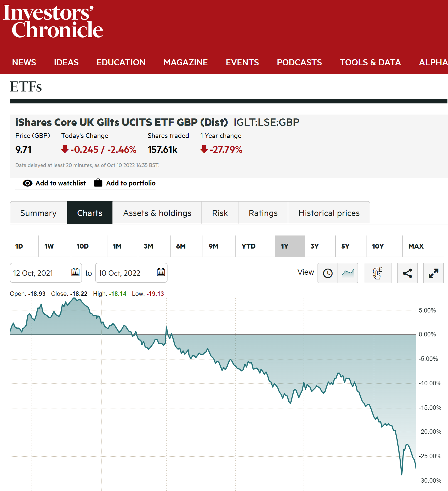Viewport: 448px width, 491px height.
Task: Click the Investors' Chronicle logo
Action: tap(53, 21)
